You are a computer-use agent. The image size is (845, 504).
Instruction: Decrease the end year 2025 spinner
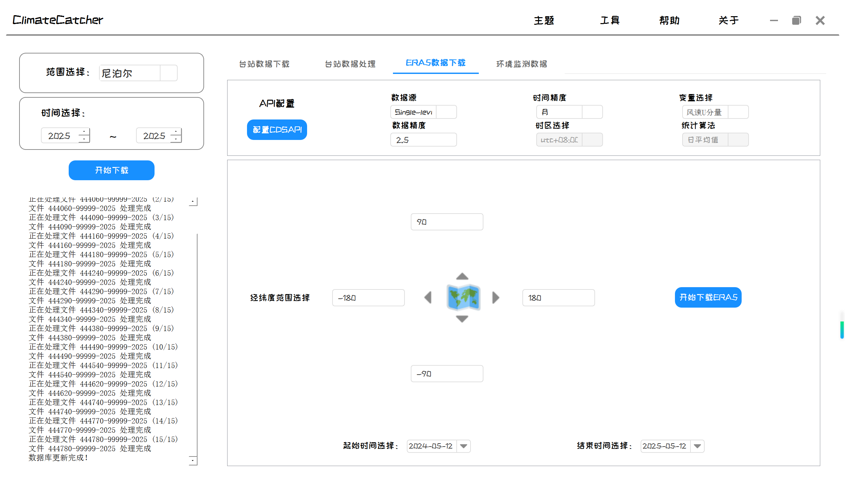click(x=176, y=139)
